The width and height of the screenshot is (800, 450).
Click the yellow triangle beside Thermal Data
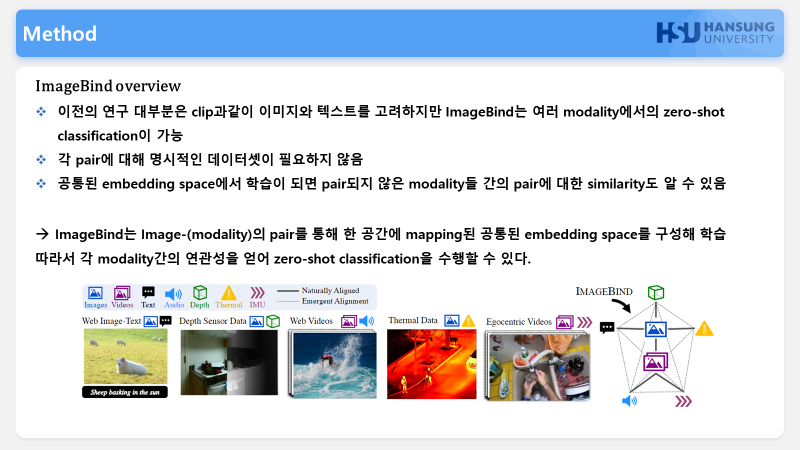click(x=468, y=321)
